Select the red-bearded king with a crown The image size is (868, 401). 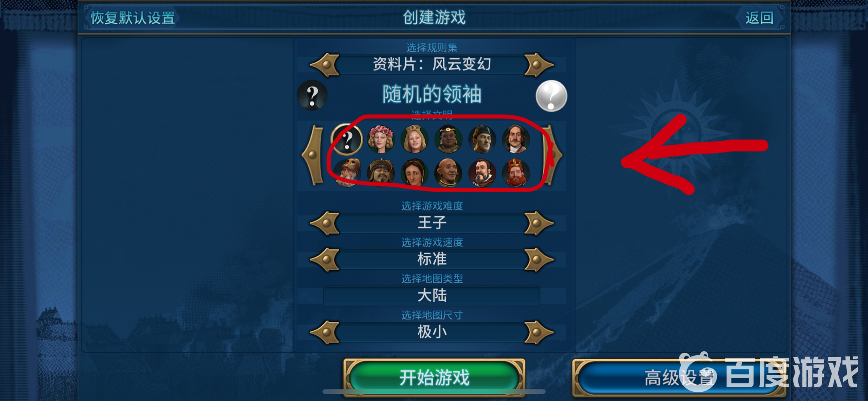tap(516, 173)
